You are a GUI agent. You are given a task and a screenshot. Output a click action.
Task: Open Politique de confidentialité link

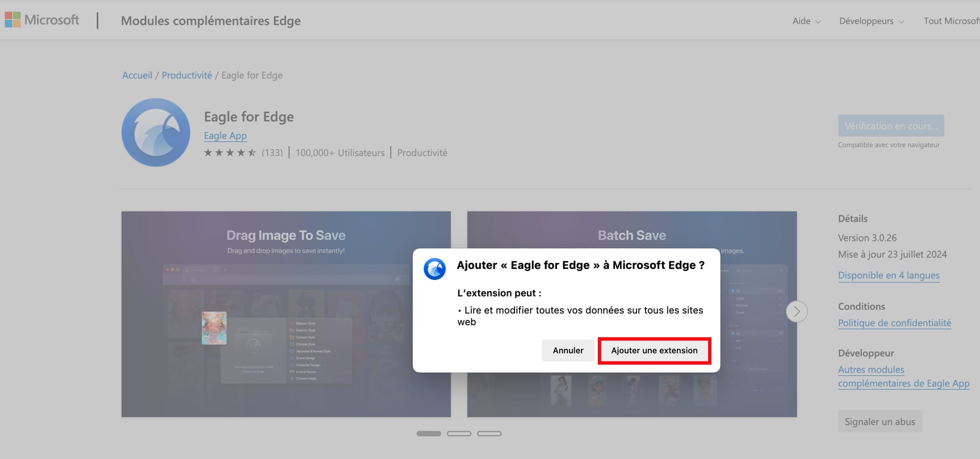894,323
